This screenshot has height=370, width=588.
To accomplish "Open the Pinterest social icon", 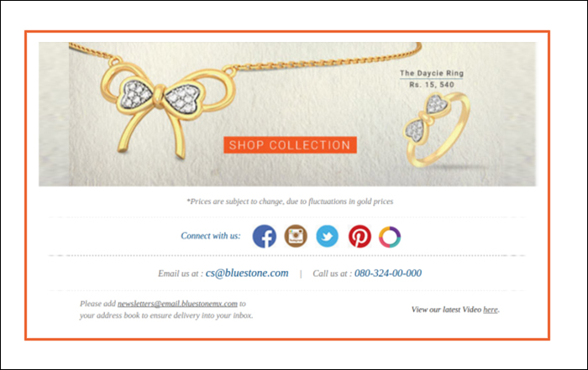I will [x=360, y=237].
